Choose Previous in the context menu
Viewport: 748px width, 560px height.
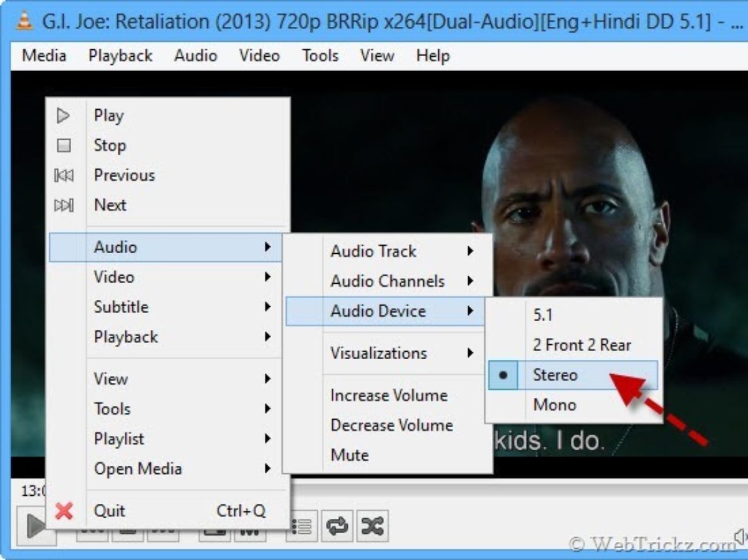[x=167, y=175]
